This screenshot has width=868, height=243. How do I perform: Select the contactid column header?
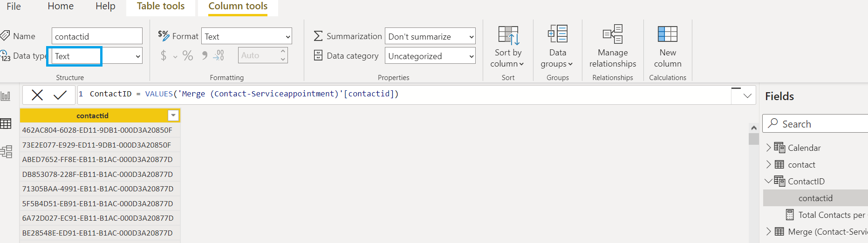[x=92, y=115]
